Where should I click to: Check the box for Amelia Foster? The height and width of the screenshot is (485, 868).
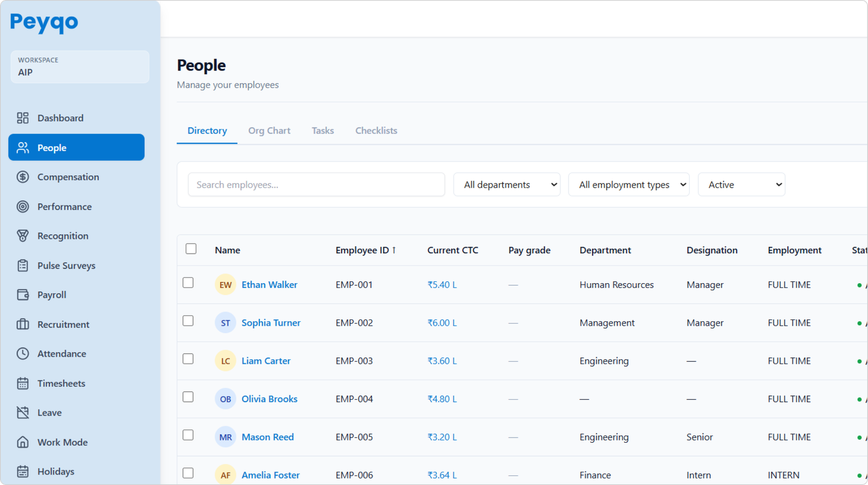[188, 473]
